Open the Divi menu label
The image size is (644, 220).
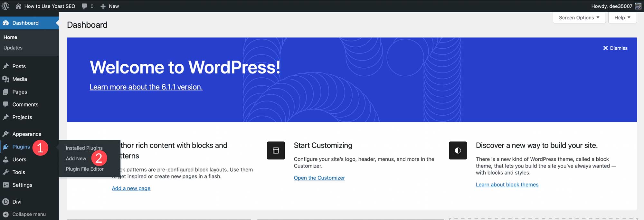(17, 202)
